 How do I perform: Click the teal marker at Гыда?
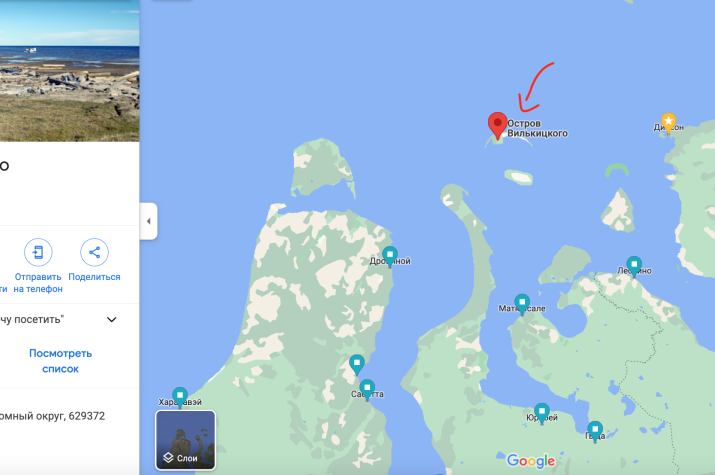595,432
